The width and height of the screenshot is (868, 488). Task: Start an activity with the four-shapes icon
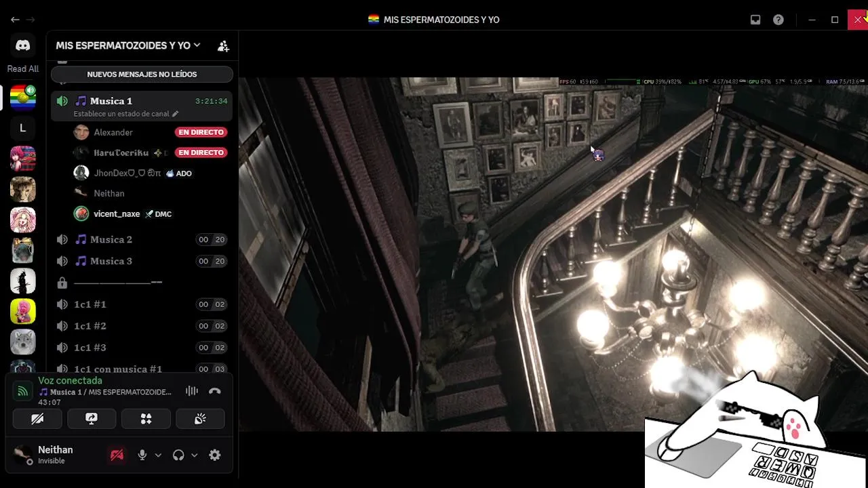pos(146,419)
